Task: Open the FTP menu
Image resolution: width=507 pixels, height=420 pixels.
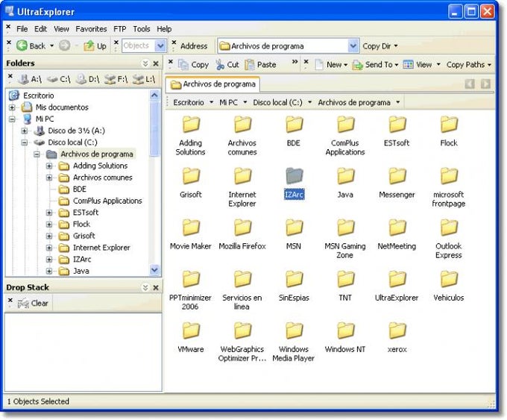Action: pyautogui.click(x=119, y=29)
